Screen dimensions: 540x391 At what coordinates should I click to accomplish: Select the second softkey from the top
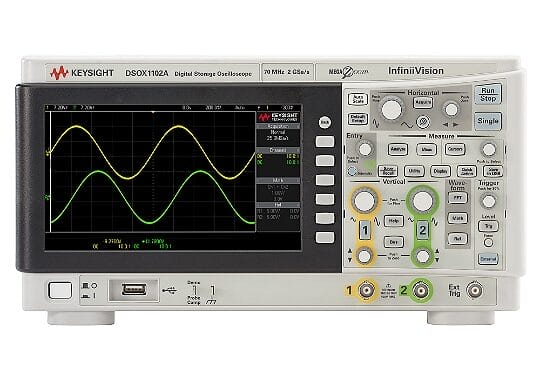(x=325, y=161)
